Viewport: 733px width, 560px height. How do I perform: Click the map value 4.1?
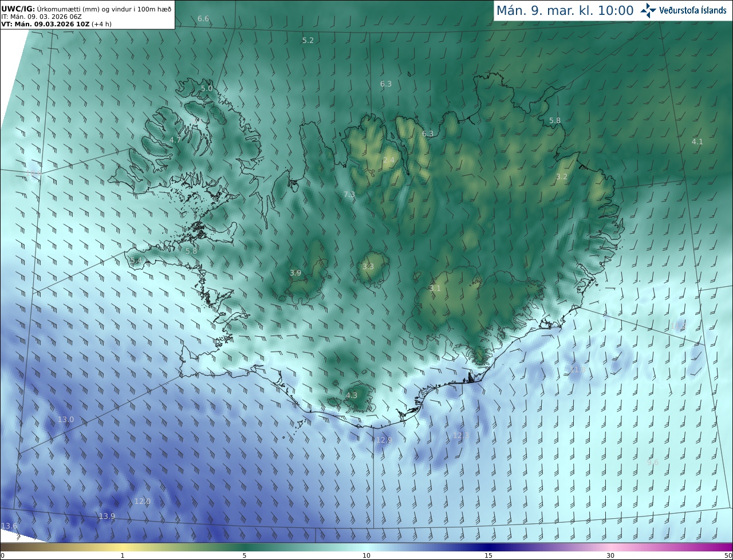pyautogui.click(x=697, y=142)
